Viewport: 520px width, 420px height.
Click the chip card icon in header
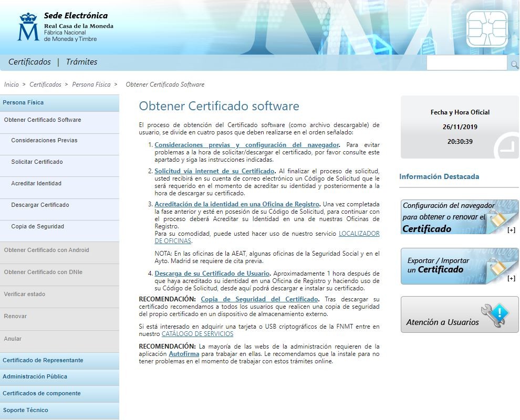pos(487,28)
